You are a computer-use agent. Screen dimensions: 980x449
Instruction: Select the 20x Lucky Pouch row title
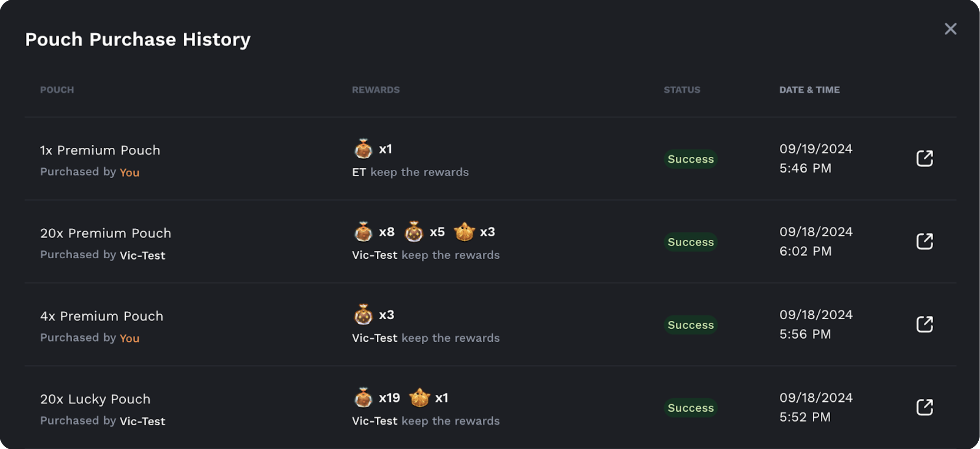click(95, 399)
